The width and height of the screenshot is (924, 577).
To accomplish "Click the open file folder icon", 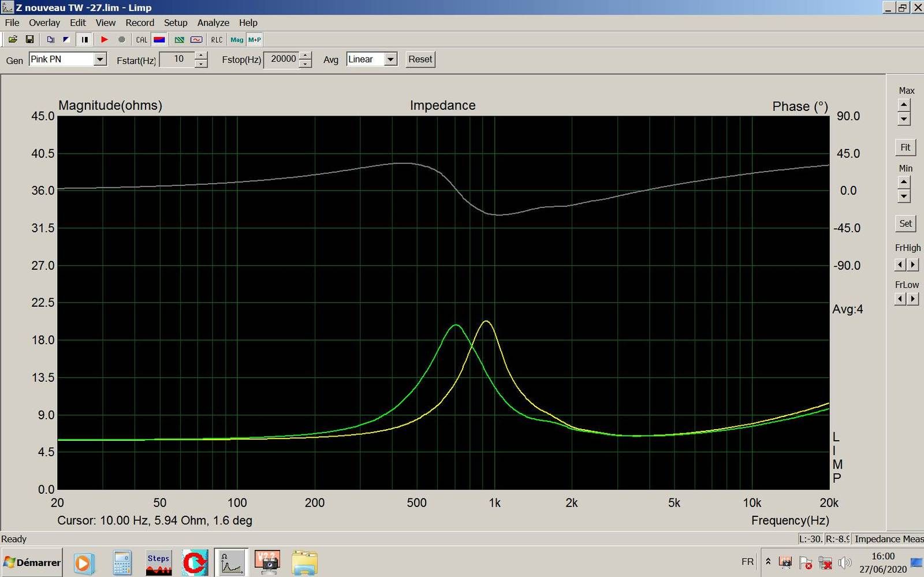I will pos(12,40).
